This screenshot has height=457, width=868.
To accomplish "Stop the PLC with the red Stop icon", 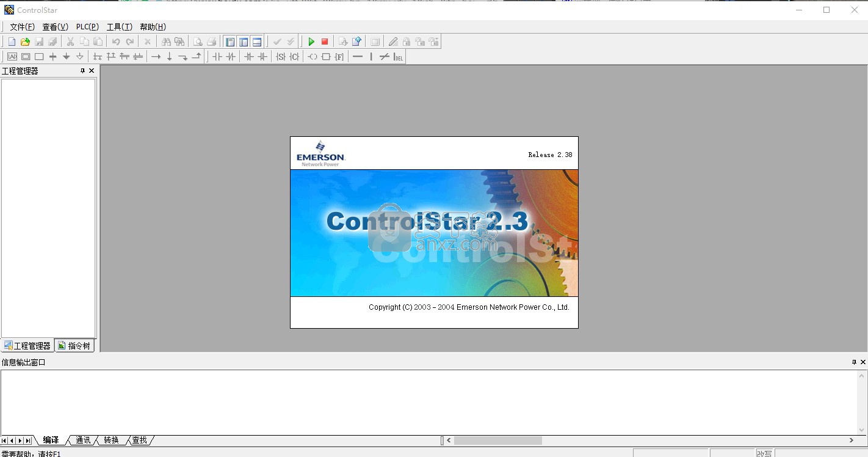I will [325, 42].
